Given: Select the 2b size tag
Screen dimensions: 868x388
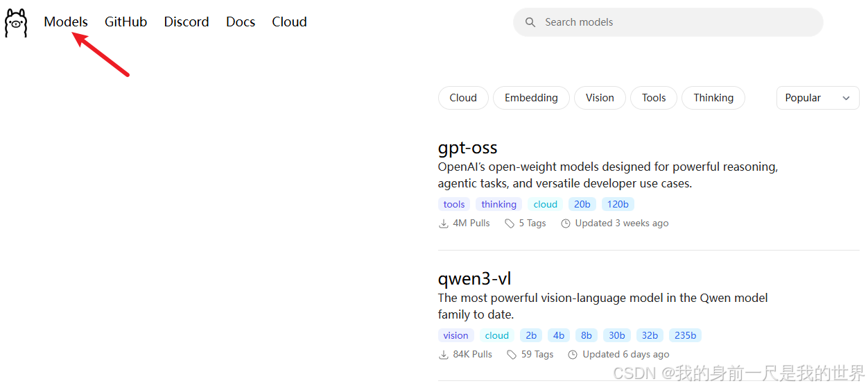Looking at the screenshot, I should click(x=531, y=335).
